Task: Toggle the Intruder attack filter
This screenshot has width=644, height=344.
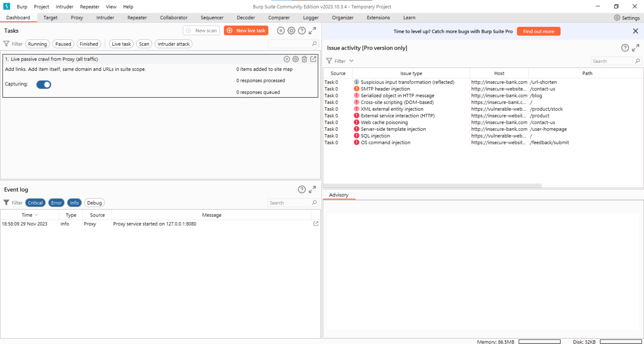Action: [x=173, y=44]
